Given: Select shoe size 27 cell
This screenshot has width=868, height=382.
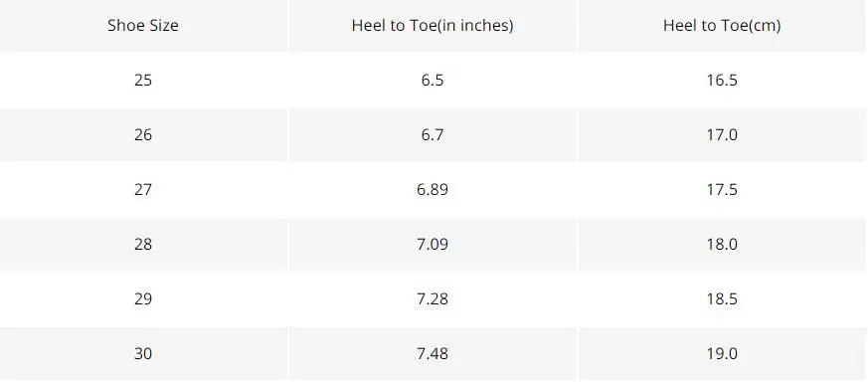Looking at the screenshot, I should [x=143, y=190].
